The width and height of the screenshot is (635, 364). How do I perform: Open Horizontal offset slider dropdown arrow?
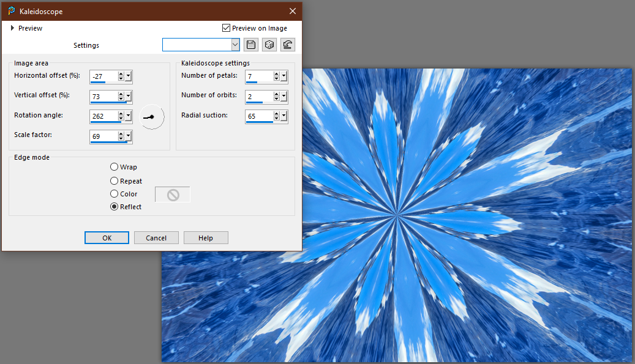129,76
